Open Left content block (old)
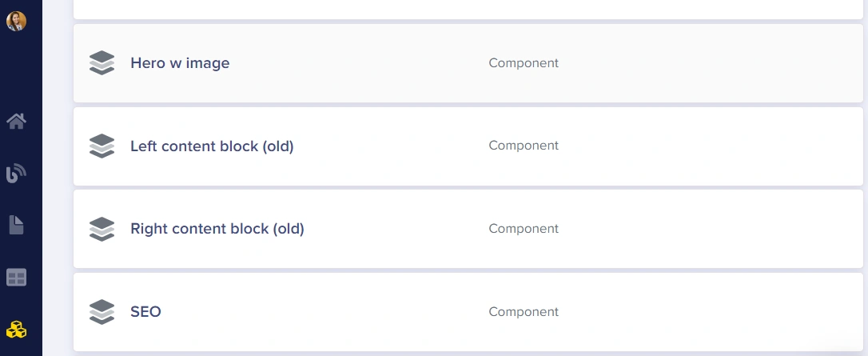This screenshot has width=868, height=356. coord(212,146)
